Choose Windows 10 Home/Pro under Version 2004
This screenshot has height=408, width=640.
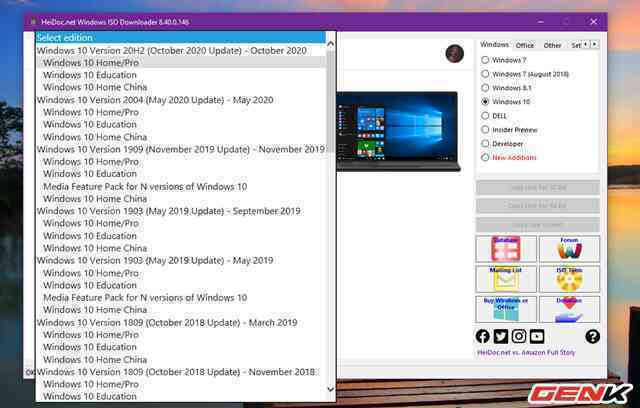pyautogui.click(x=181, y=112)
